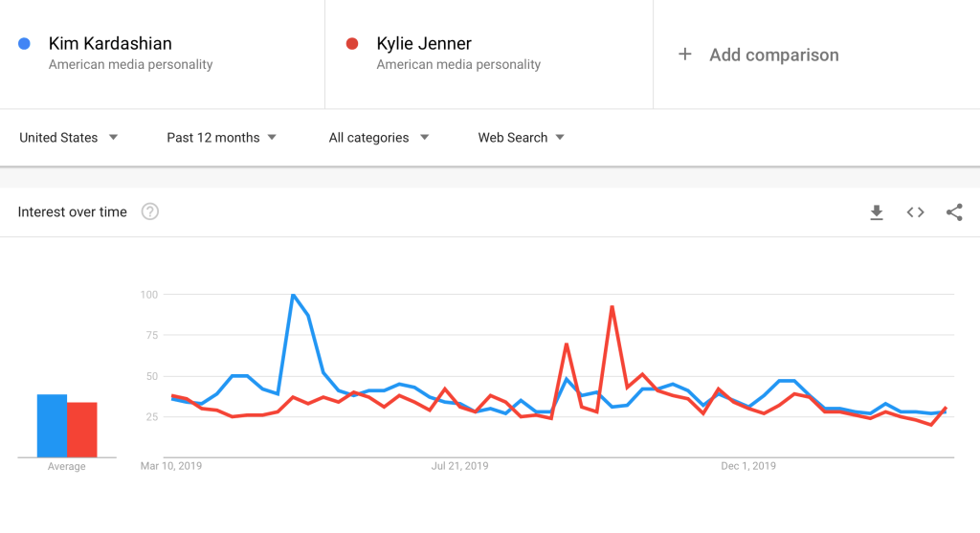
Task: Click the Dec 1, 2019 axis label
Action: tap(748, 466)
